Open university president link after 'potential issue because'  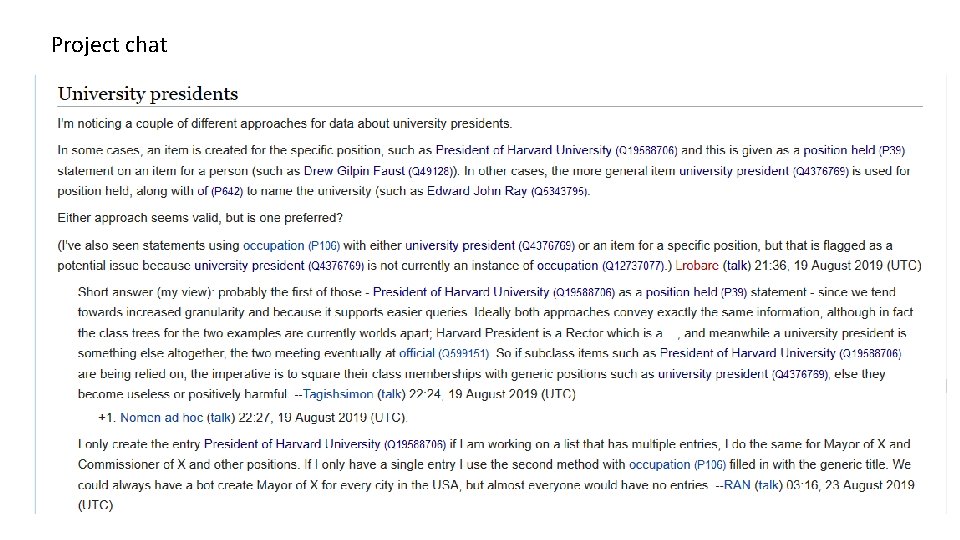click(279, 266)
